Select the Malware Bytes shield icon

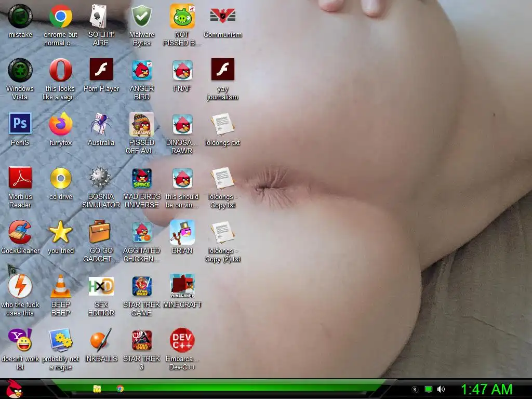pyautogui.click(x=141, y=16)
